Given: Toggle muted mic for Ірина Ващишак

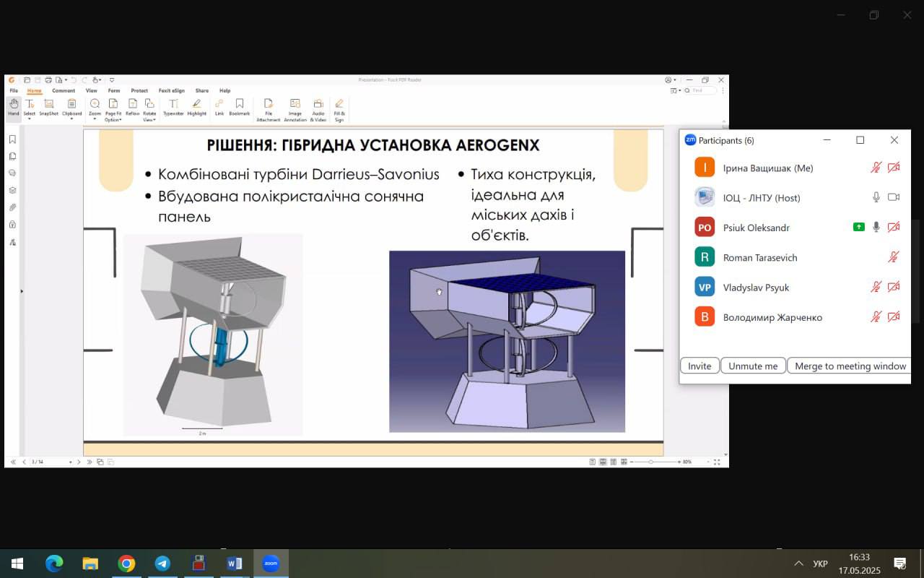Looking at the screenshot, I should [876, 168].
